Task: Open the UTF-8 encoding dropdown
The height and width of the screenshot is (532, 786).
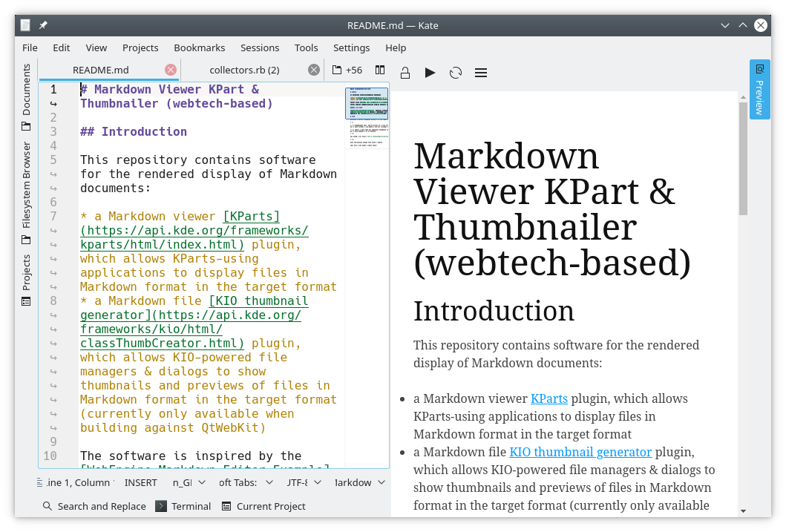Action: [303, 482]
